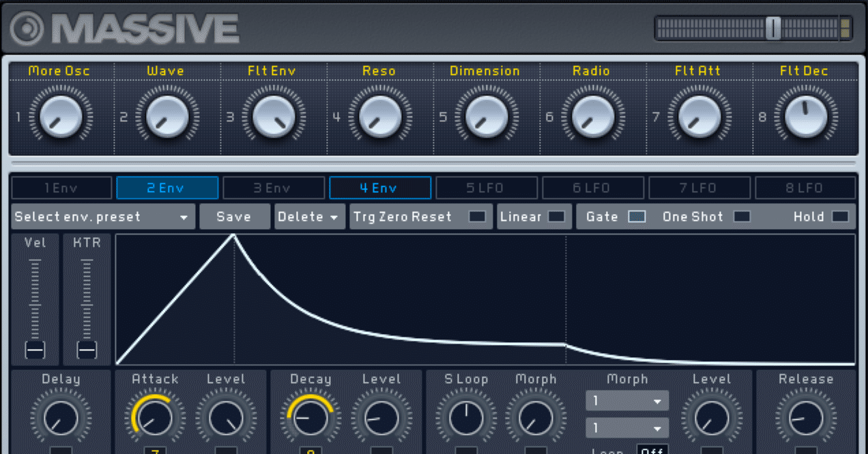Switch to the 7 LFO tab
This screenshot has height=454, width=868.
point(699,188)
